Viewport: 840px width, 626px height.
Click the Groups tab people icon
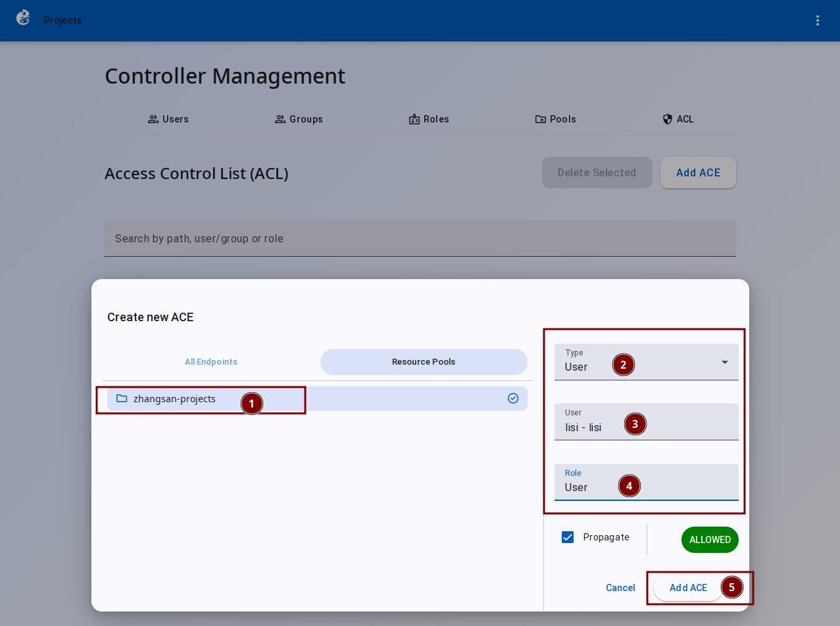[x=280, y=119]
